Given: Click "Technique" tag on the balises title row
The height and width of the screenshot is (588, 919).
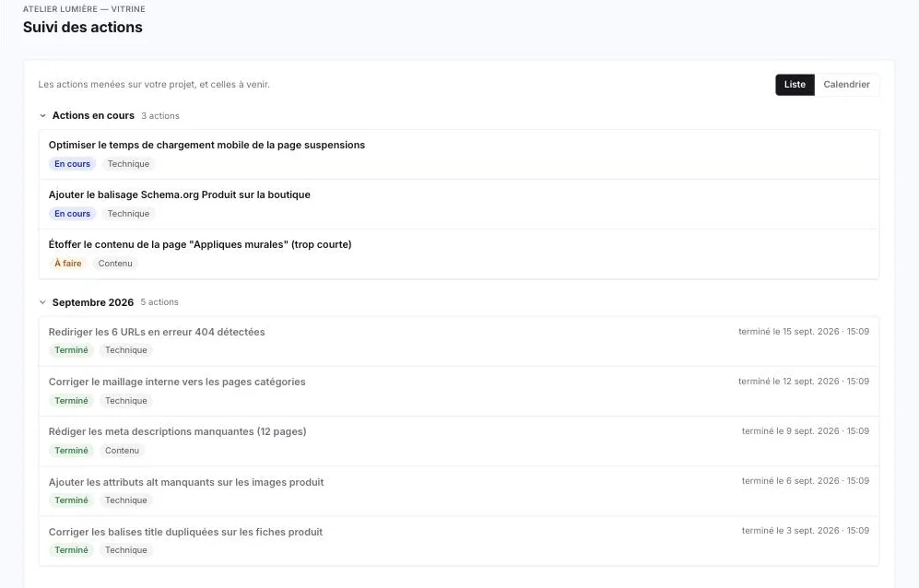Looking at the screenshot, I should [x=126, y=550].
